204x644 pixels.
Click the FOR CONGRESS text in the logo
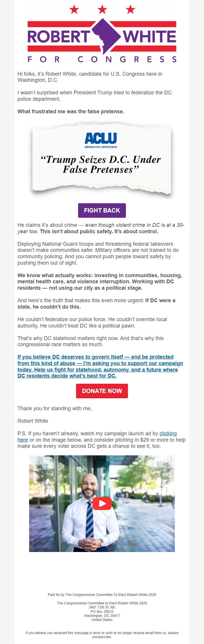(x=102, y=59)
